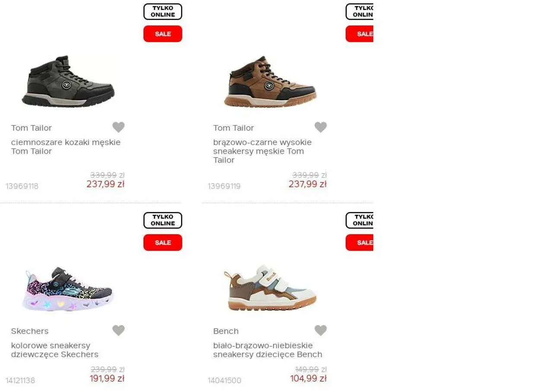Open 'biało-brązowo-niebieskie sneakersy dziecięce Bench' link
This screenshot has height=392, width=540.
click(267, 350)
